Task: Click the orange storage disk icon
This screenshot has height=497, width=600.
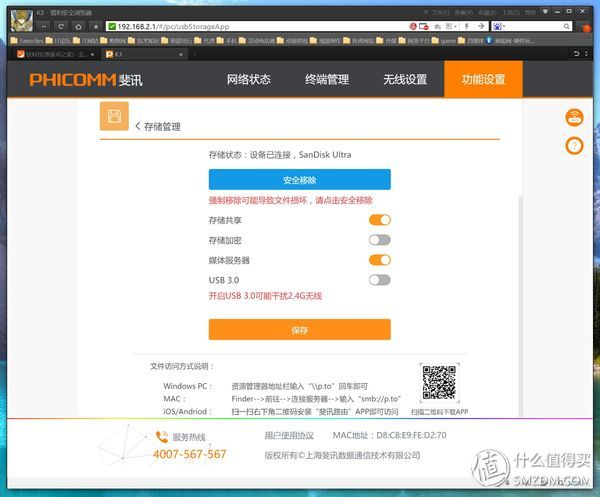Action: click(114, 116)
